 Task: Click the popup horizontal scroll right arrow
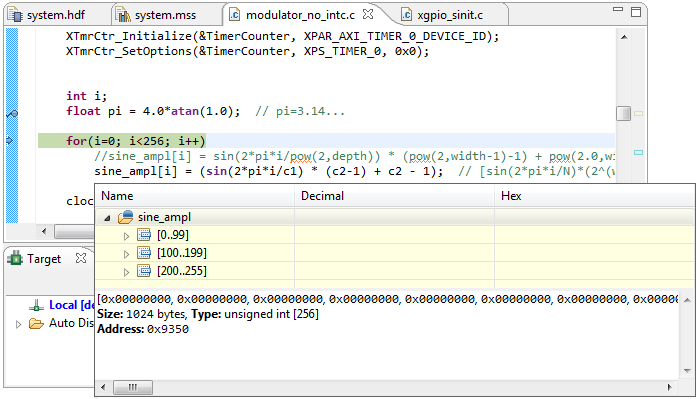[670, 387]
